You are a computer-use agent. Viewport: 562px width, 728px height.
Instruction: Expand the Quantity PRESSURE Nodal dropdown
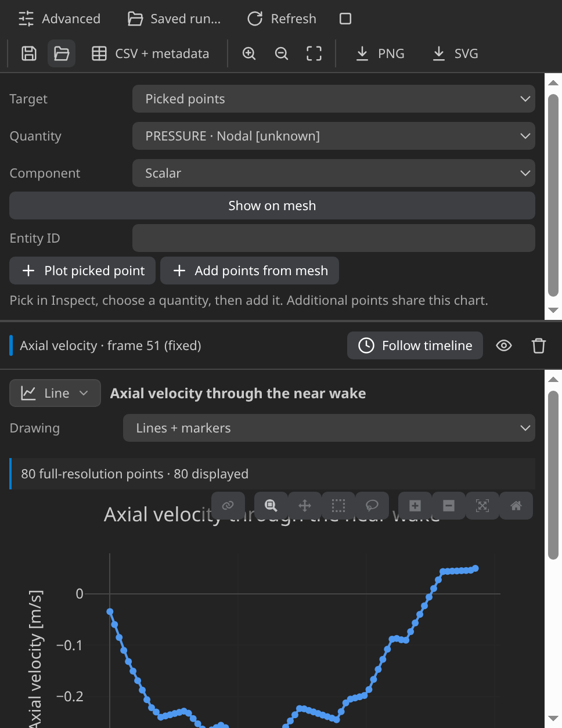pyautogui.click(x=334, y=136)
